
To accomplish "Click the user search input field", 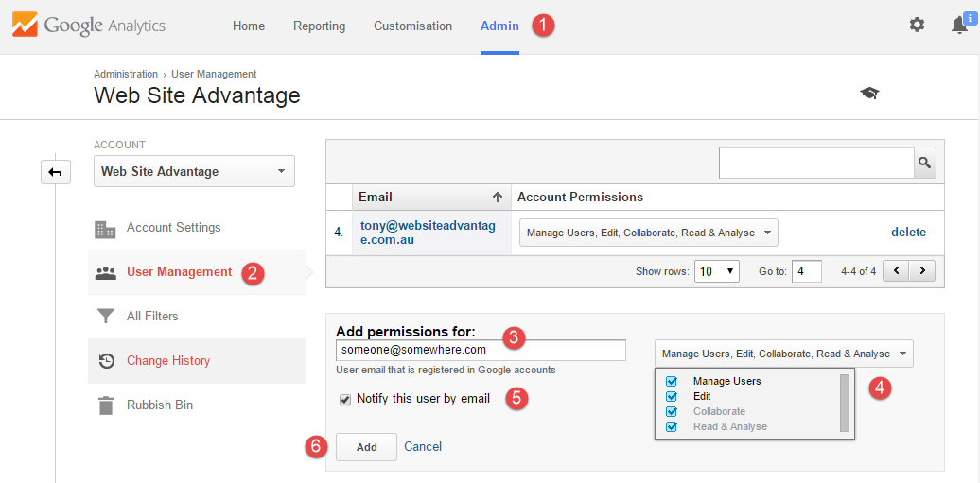I will coord(817,164).
